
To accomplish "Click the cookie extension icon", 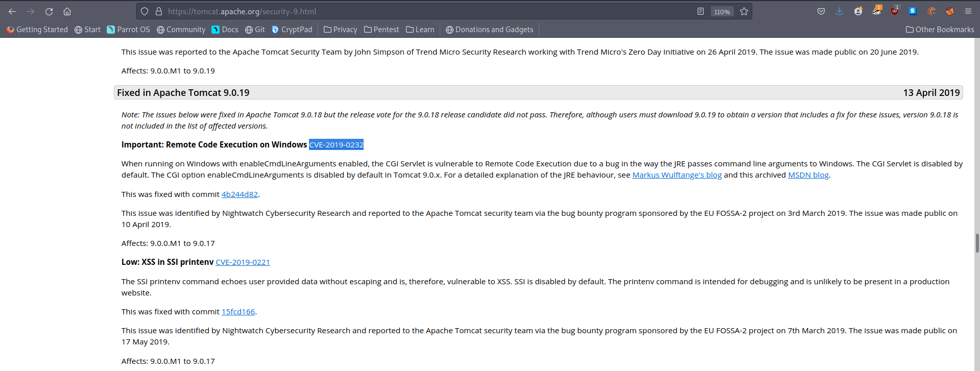I will pyautogui.click(x=931, y=11).
